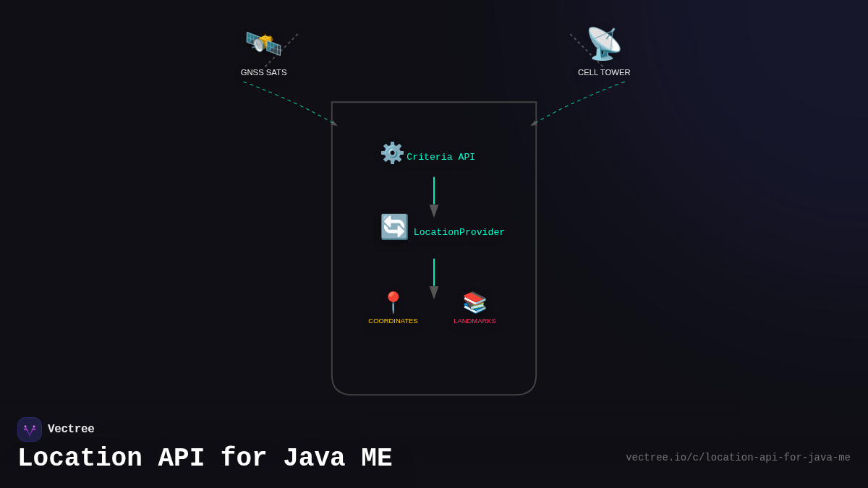868x488 pixels.
Task: Click the red pin above COORDINATES
Action: point(393,298)
